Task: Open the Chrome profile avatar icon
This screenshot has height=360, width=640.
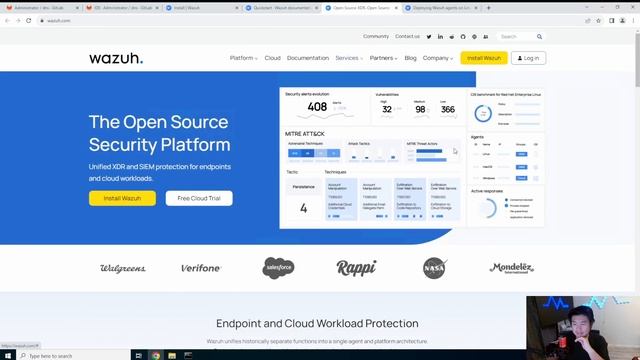Action: [622, 20]
